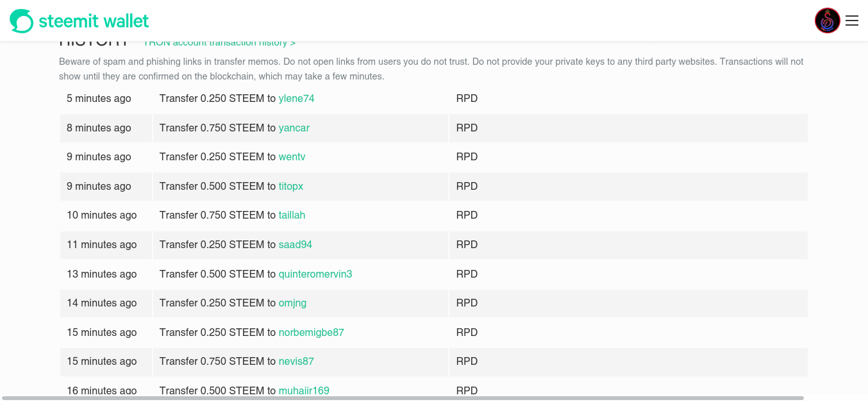Click the spam and phishing warning text
Viewport: 868px width, 402px height.
pos(431,69)
